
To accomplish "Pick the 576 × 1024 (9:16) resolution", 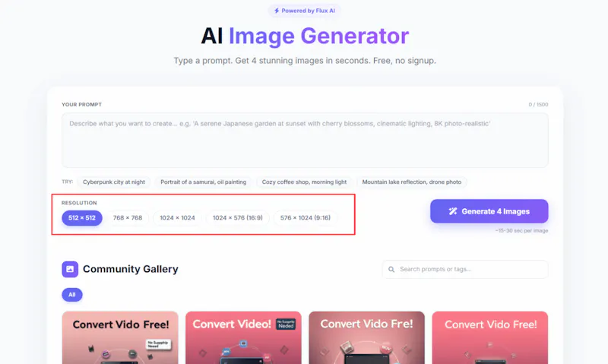I will click(x=306, y=218).
